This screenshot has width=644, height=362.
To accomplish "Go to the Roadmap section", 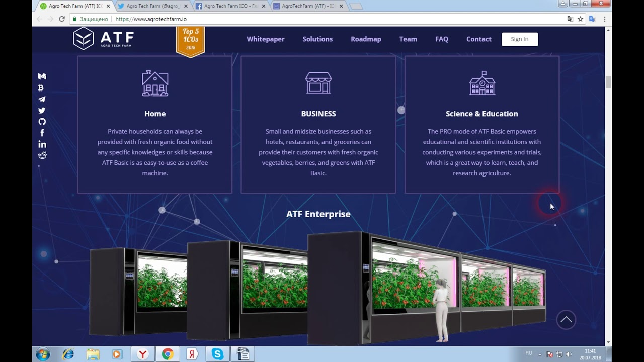I will 366,39.
